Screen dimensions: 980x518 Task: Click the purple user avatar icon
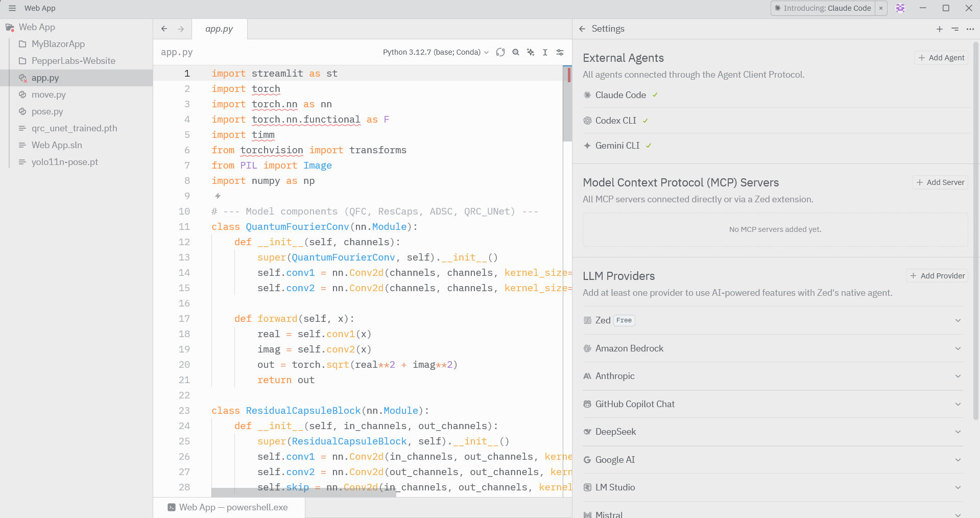tap(900, 8)
